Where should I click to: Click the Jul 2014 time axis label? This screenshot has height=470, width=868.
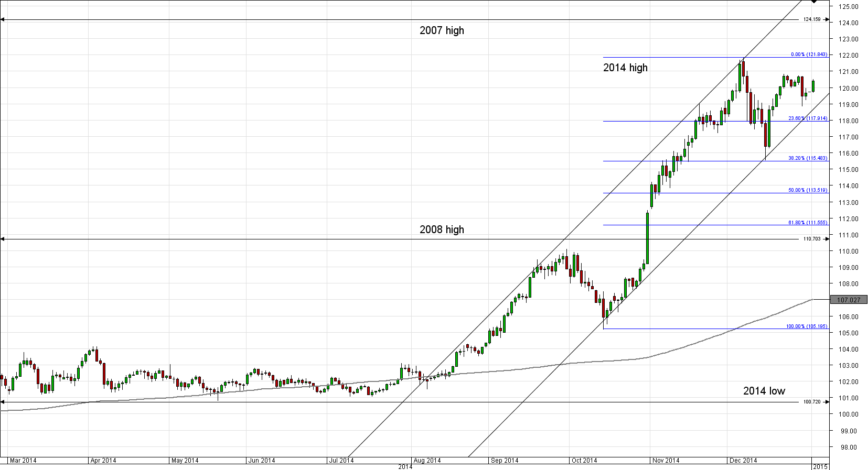pyautogui.click(x=341, y=461)
